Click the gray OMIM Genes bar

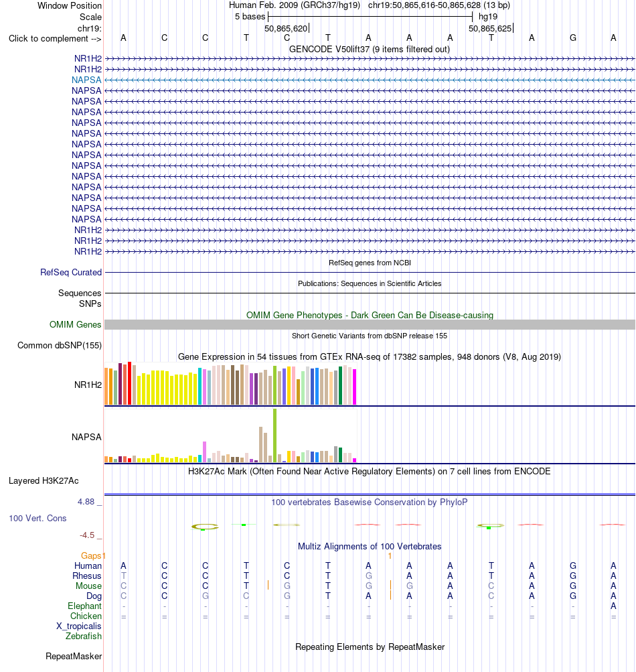370,325
